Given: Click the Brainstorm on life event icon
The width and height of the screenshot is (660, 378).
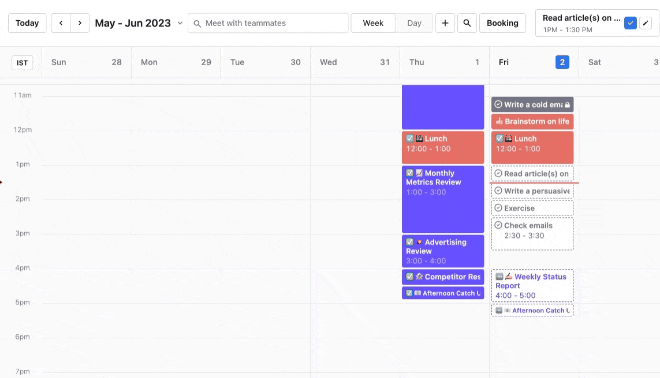Looking at the screenshot, I should point(499,121).
